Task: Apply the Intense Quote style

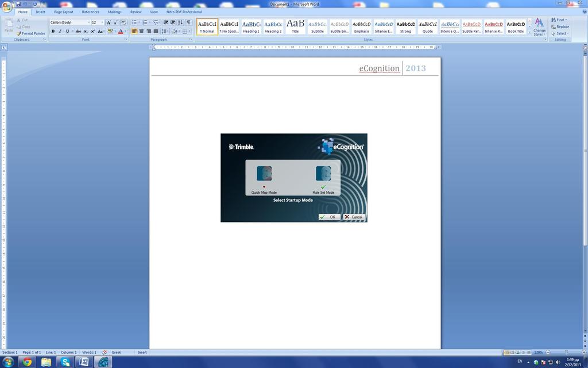Action: coord(450,27)
